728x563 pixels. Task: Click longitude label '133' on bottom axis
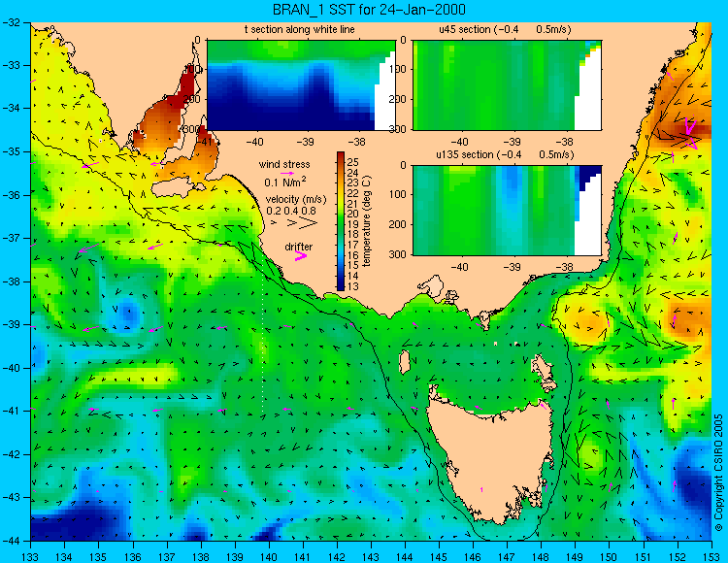coord(31,556)
